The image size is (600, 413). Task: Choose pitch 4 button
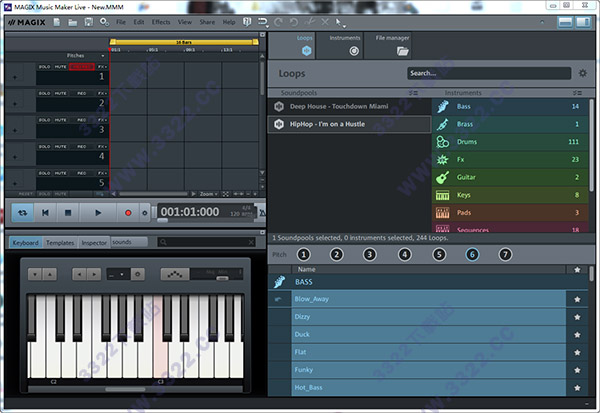(x=404, y=255)
